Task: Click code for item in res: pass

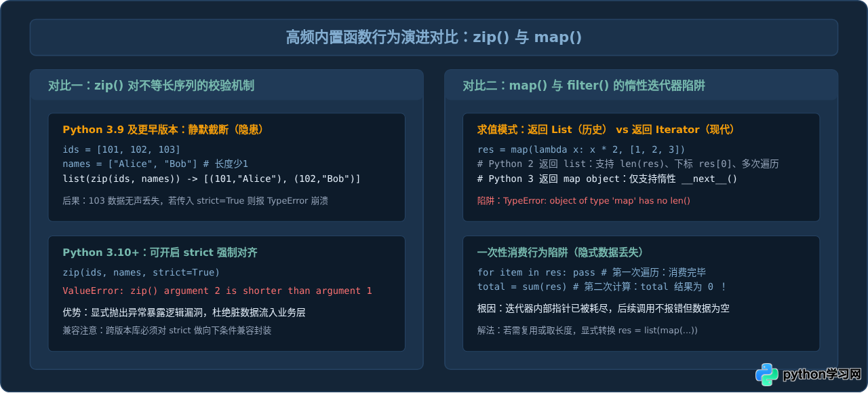Action: point(592,272)
